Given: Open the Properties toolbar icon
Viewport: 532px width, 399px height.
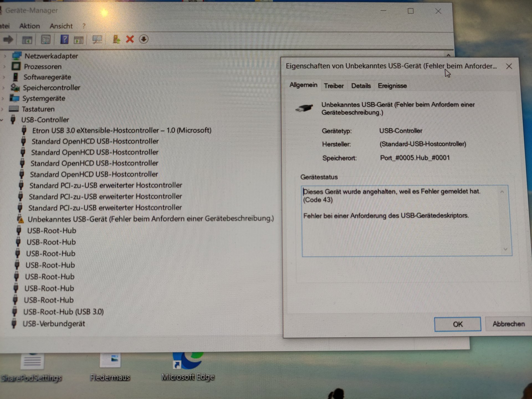Looking at the screenshot, I should [x=46, y=40].
